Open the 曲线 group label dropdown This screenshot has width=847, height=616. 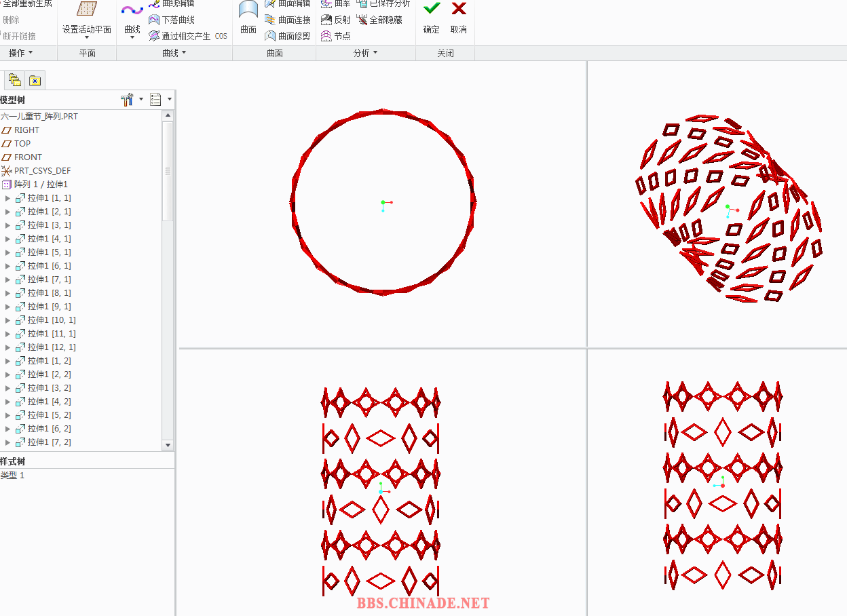(174, 53)
